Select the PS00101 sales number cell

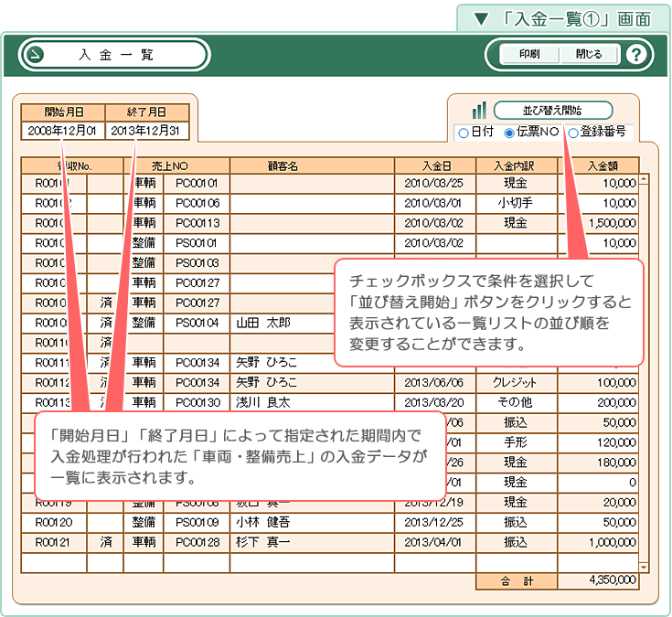pyautogui.click(x=197, y=243)
